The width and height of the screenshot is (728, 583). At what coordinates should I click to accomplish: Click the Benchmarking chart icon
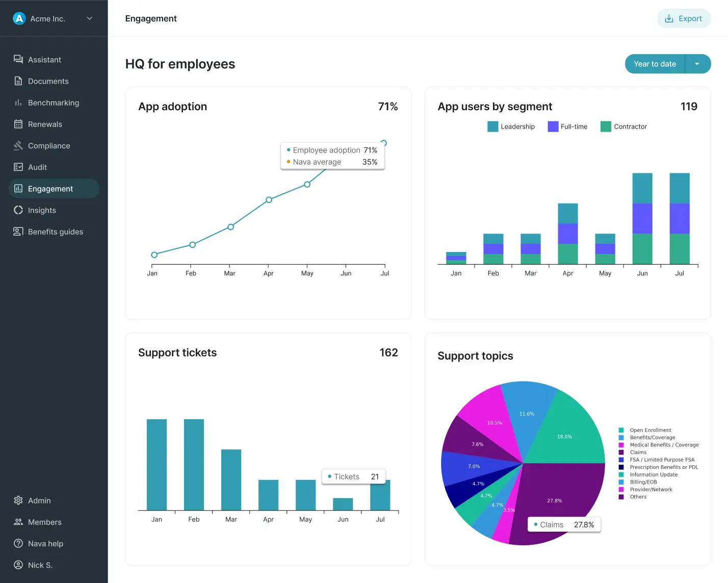tap(18, 102)
